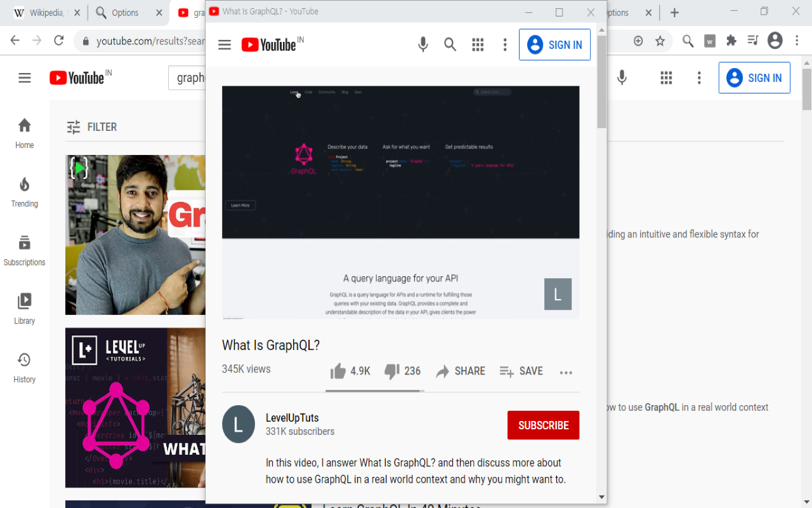This screenshot has height=508, width=812.
Task: Go back in Chrome browser
Action: coord(15,41)
